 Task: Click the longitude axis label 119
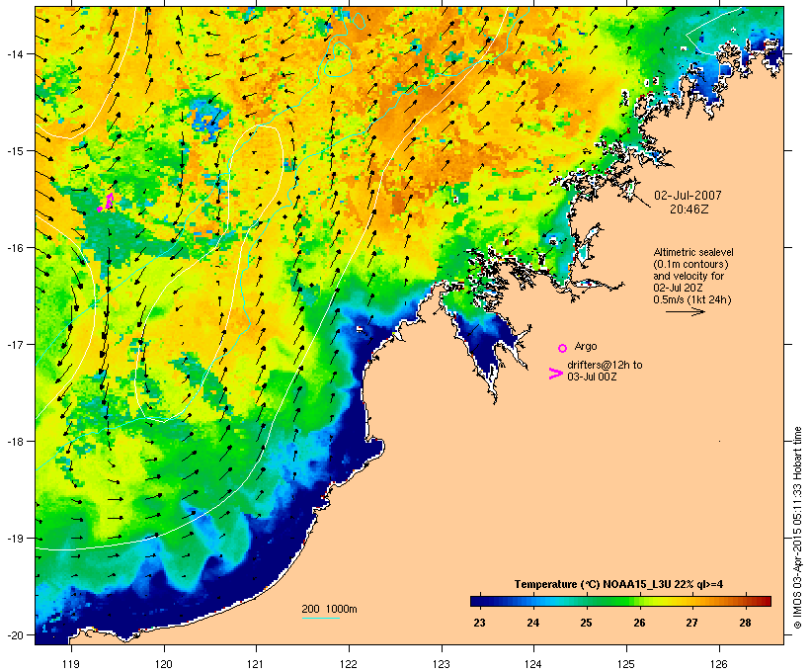tap(71, 664)
